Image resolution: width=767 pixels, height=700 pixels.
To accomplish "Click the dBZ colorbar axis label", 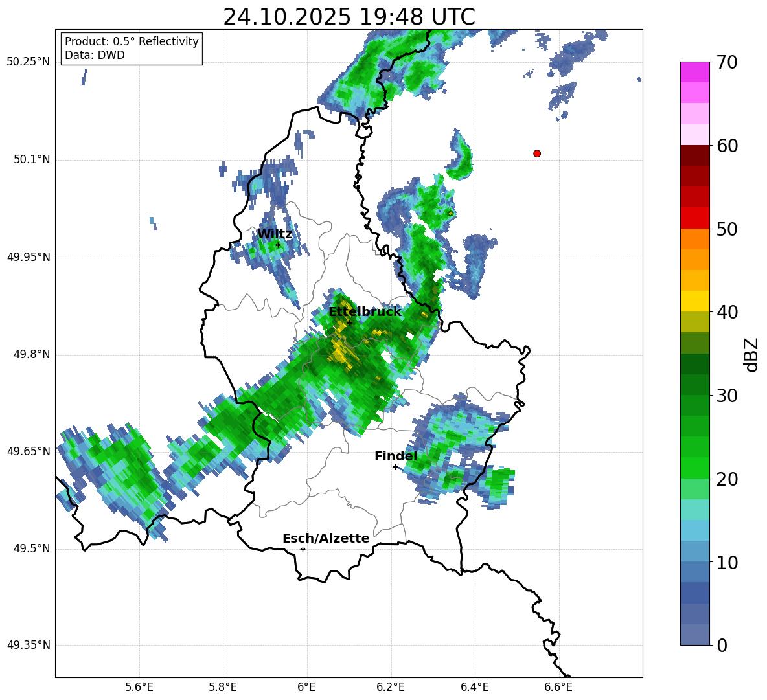I will [751, 354].
